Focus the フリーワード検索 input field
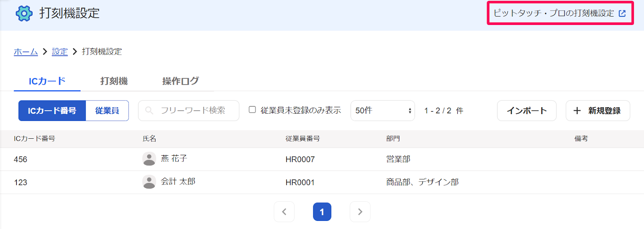644x229 pixels. click(x=189, y=110)
